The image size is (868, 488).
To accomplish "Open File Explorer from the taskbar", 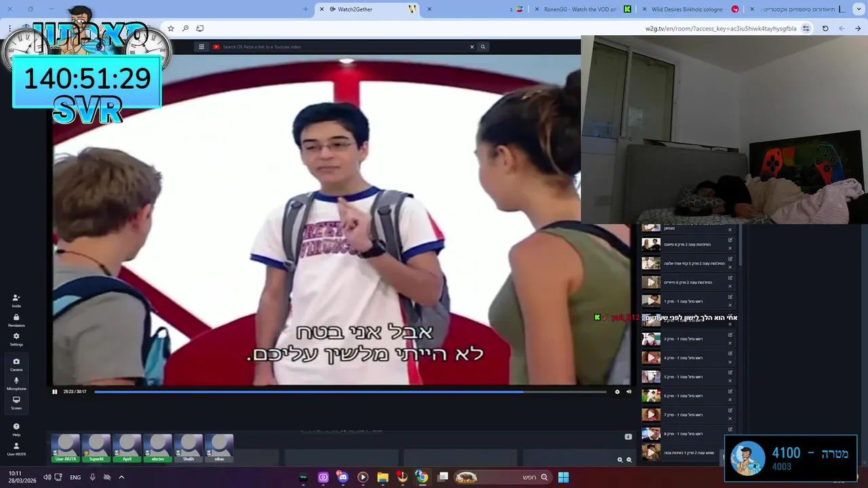I will coord(382,477).
